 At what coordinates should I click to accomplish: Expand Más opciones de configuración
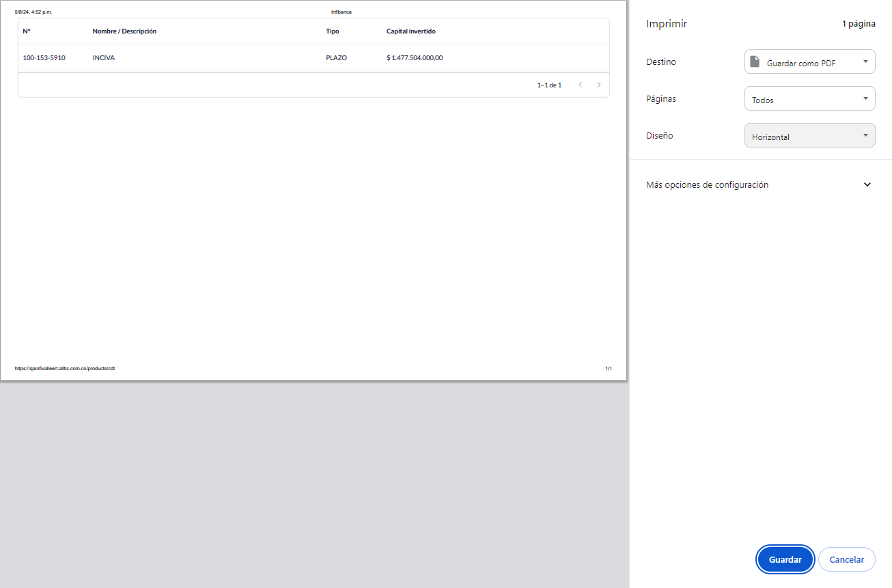click(761, 184)
